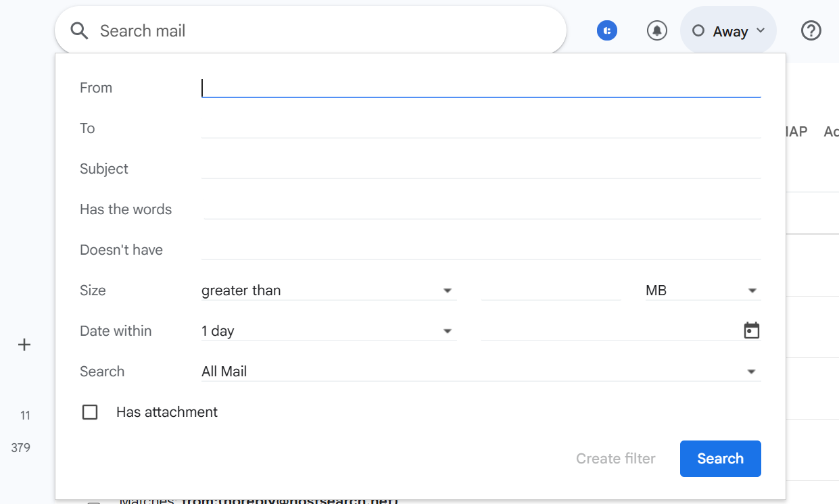Click the Doesn't have input field
This screenshot has height=504, width=839.
click(481, 249)
